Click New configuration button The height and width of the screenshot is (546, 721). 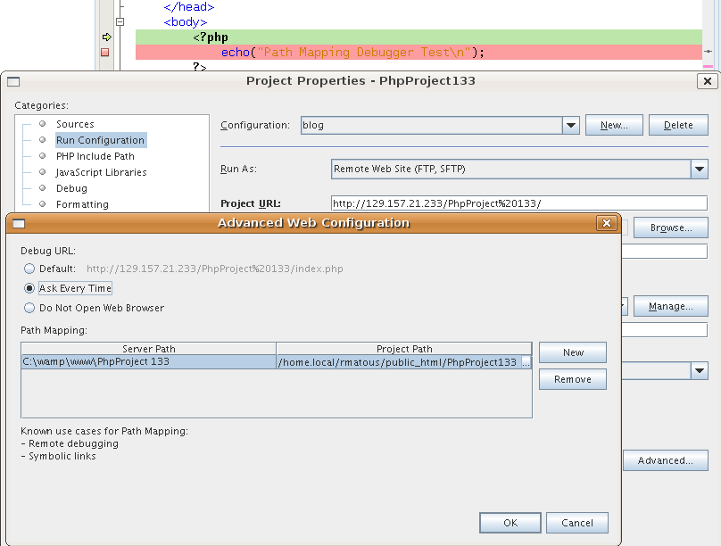[x=614, y=125]
